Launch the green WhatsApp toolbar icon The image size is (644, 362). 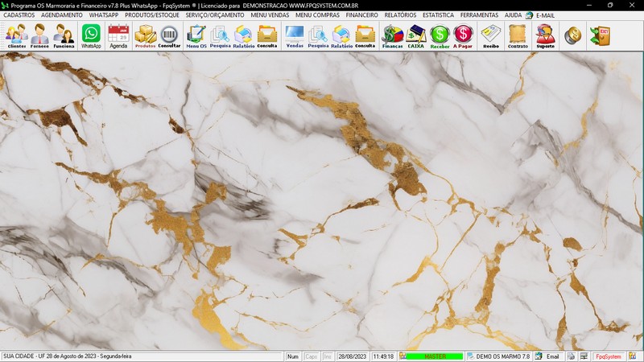[92, 36]
